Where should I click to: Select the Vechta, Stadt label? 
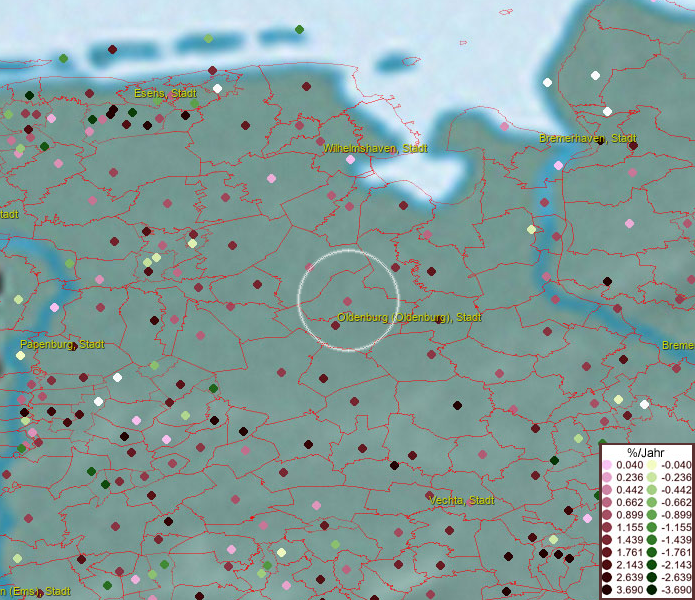461,499
